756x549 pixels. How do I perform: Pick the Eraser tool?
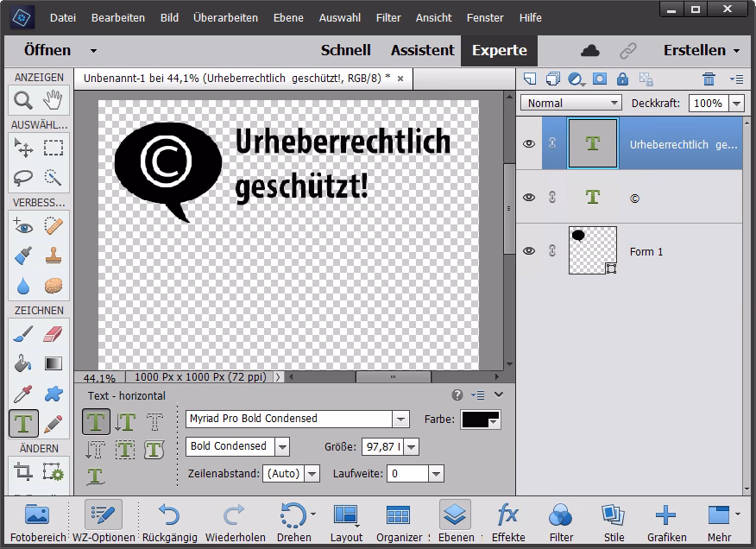(53, 334)
